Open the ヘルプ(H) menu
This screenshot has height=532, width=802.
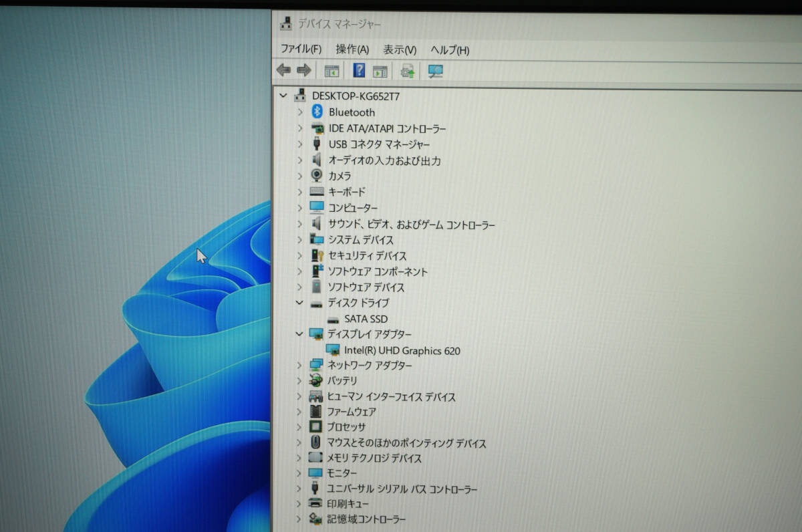tap(450, 50)
